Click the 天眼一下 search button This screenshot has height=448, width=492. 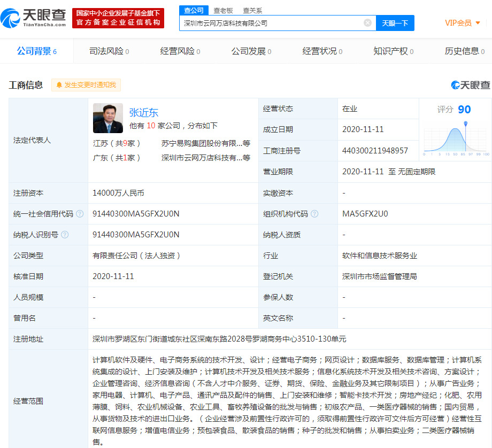[395, 23]
